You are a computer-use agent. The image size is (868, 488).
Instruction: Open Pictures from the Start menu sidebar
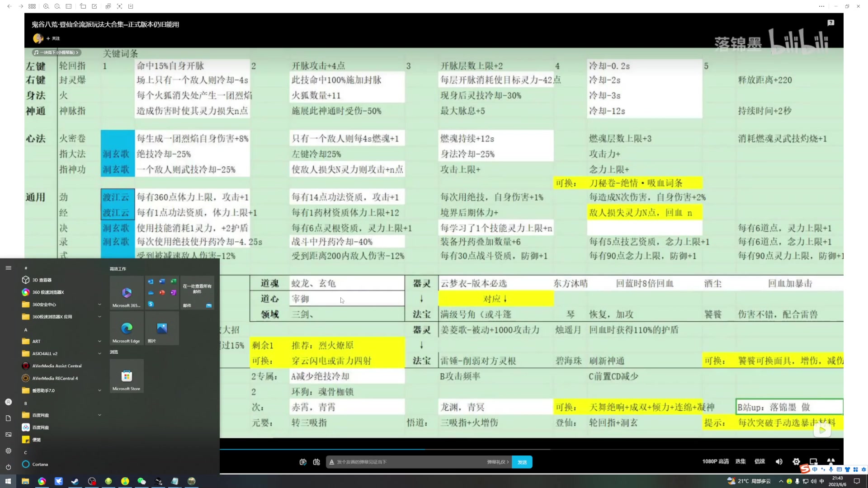click(8, 434)
